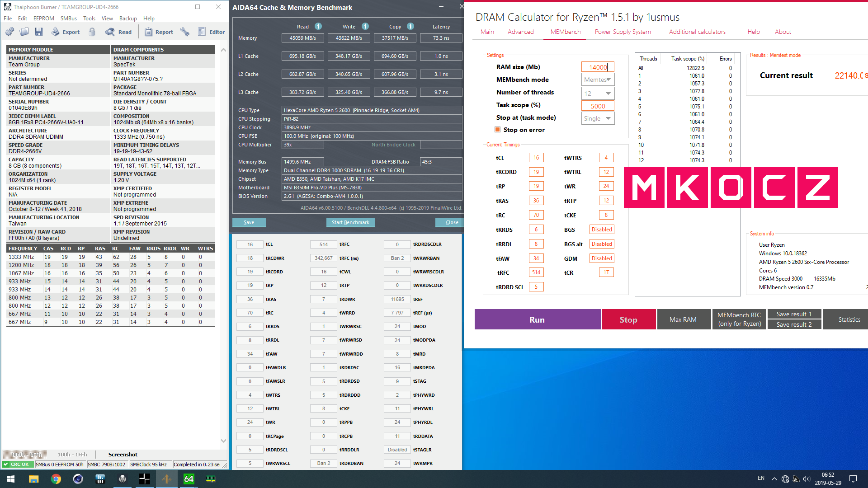Click Report in Thaiphoon Burner toolbar
Screen dimensions: 868x488
pyautogui.click(x=159, y=32)
